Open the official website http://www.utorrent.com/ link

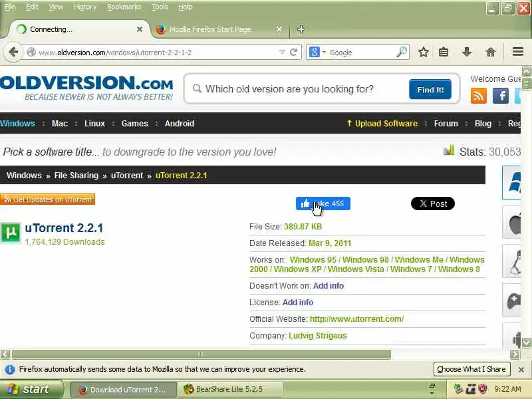(356, 319)
